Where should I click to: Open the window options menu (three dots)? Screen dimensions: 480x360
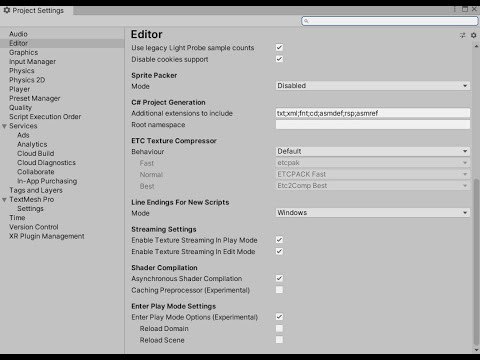(455, 9)
